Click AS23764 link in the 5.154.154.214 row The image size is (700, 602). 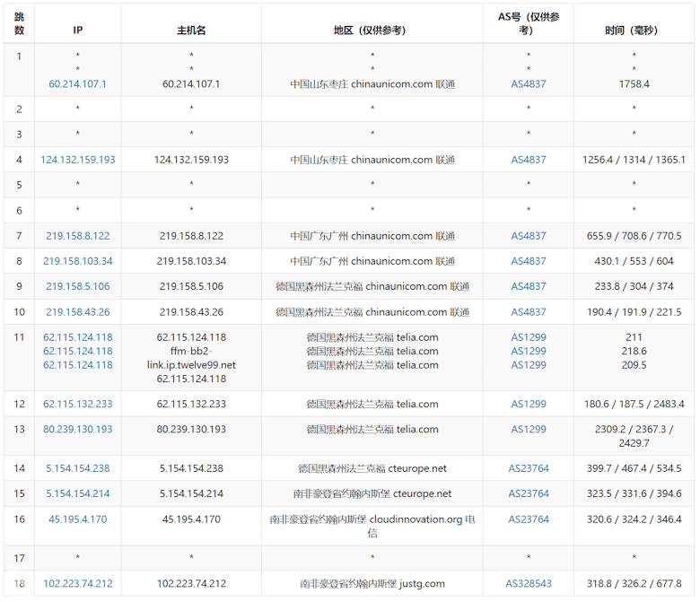coord(528,493)
